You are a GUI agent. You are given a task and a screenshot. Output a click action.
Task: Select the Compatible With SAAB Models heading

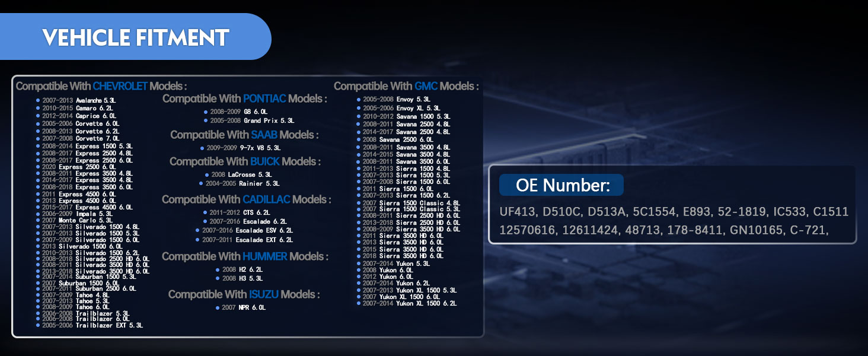click(244, 135)
